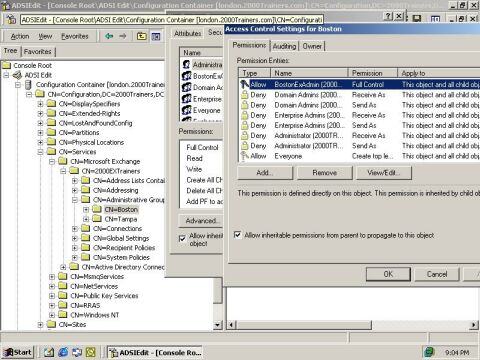
Task: Click the fourth quick launch icon on the taskbar
Action: click(91, 352)
